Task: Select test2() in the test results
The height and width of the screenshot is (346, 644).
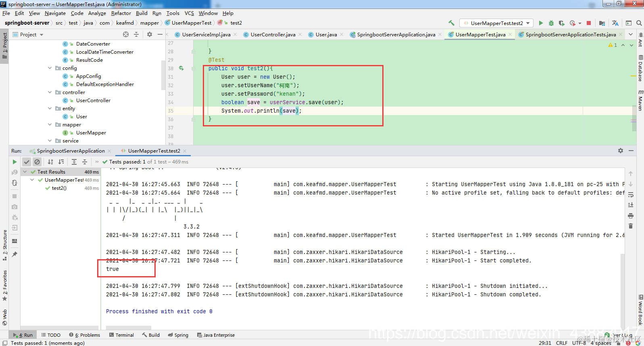Action: 59,188
